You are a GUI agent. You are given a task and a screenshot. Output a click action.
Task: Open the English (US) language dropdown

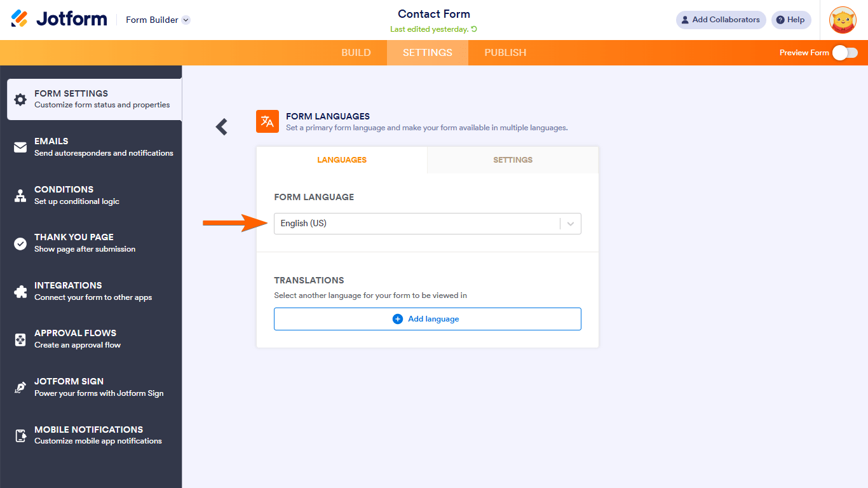pyautogui.click(x=427, y=224)
